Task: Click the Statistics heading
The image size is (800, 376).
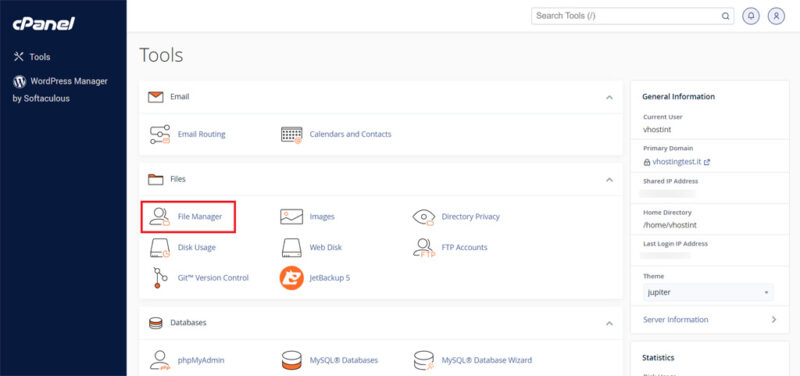Action: click(658, 358)
